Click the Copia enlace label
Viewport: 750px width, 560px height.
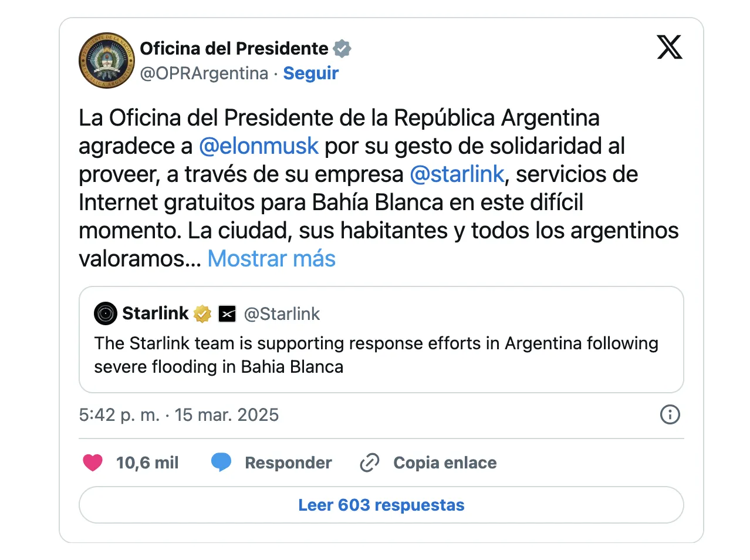(445, 463)
